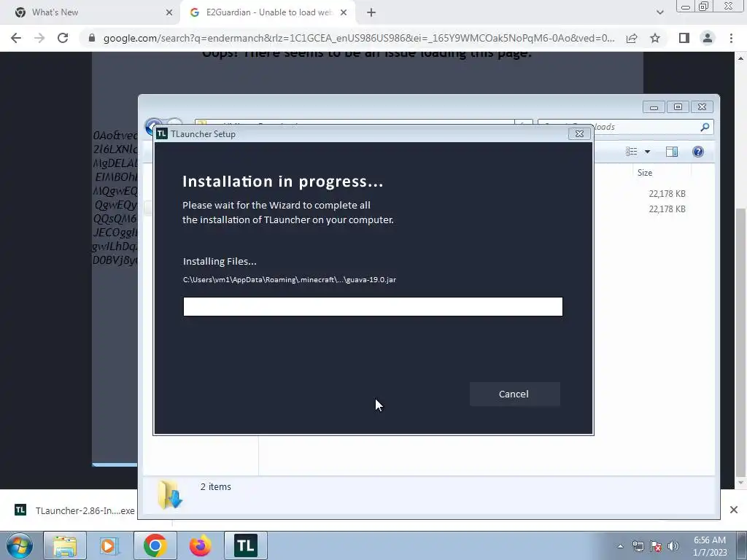
Task: Select the E2Guardian browser tab
Action: (x=268, y=12)
